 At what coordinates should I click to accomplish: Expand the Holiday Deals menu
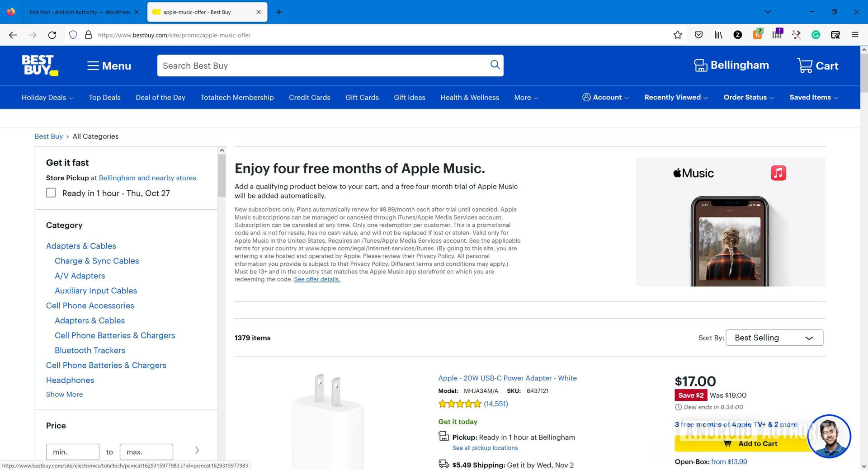(x=47, y=98)
